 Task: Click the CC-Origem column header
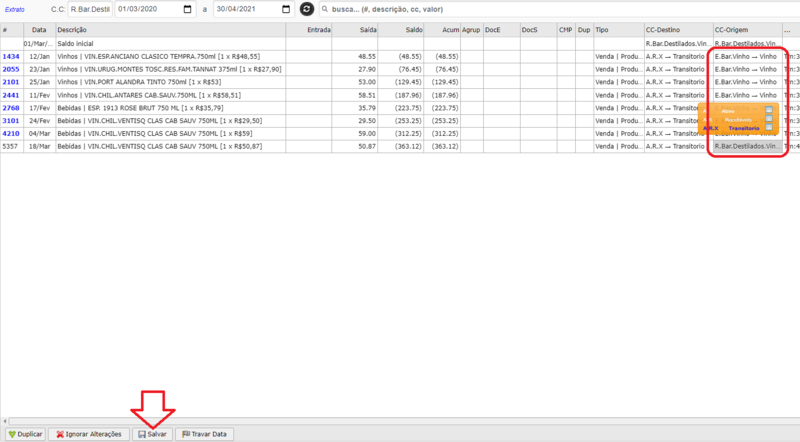point(747,30)
